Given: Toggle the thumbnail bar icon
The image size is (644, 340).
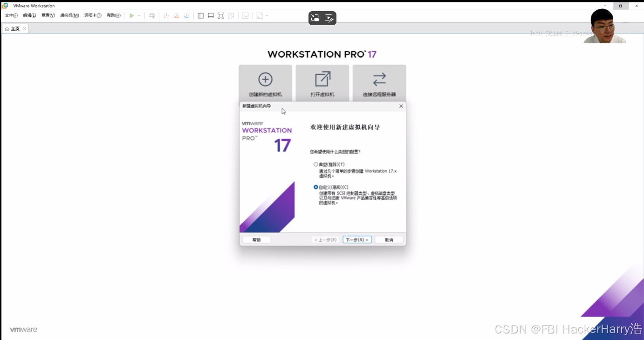Looking at the screenshot, I should click(211, 15).
